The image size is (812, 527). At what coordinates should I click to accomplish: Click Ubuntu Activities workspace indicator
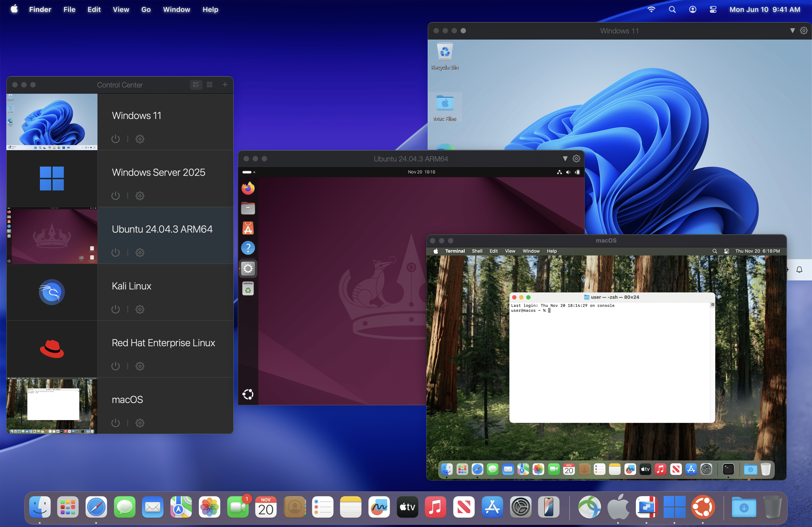tap(249, 172)
